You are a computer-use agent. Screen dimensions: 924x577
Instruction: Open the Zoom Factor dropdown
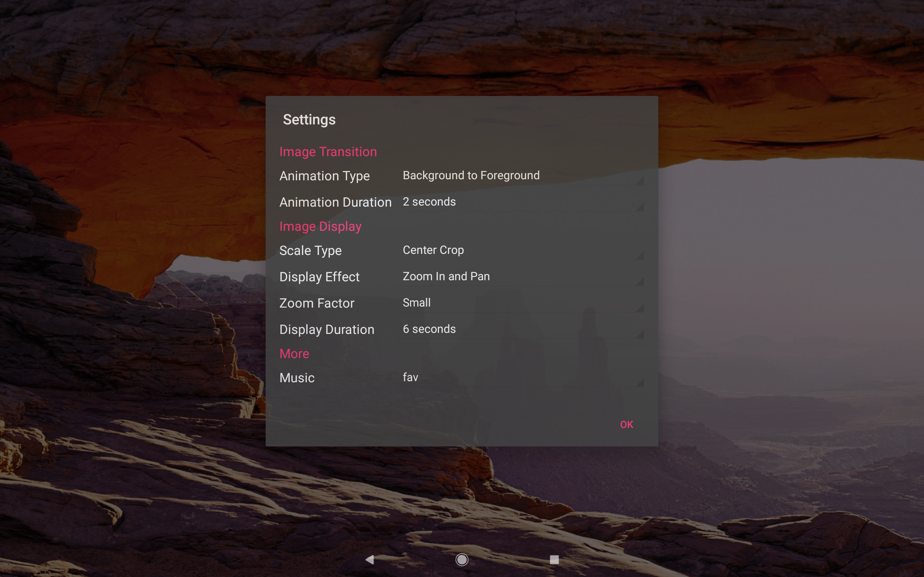pyautogui.click(x=520, y=303)
